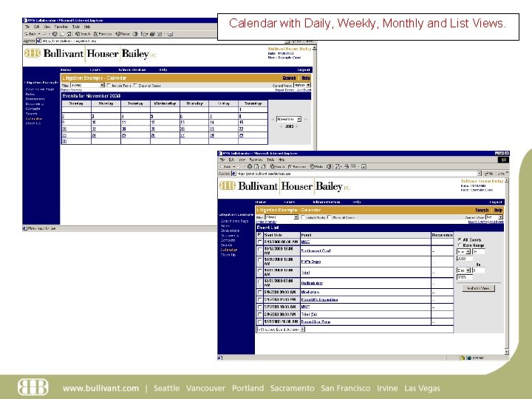Viewport: 532px width, 399px height.
Task: Click Home icon in monthly calendar browser toolbar
Action: 69,34
